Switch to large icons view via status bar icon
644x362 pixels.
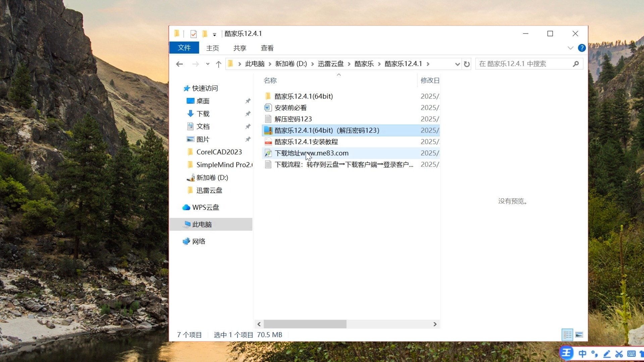[579, 335]
